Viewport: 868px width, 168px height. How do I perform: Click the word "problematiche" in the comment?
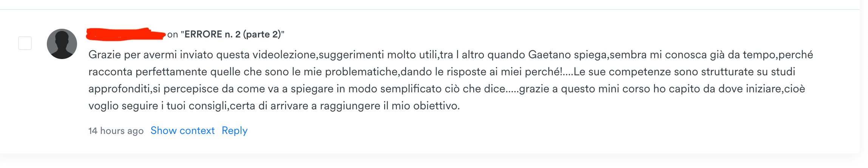click(361, 72)
